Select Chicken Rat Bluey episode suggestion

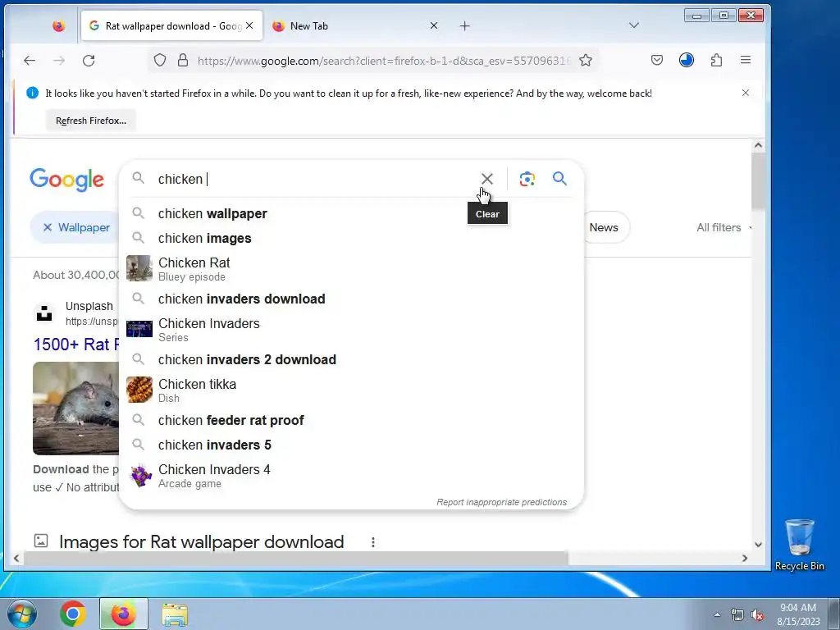[x=351, y=268]
